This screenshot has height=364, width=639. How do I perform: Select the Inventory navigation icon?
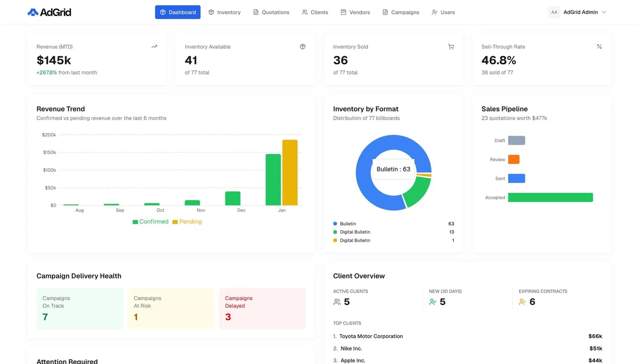212,12
